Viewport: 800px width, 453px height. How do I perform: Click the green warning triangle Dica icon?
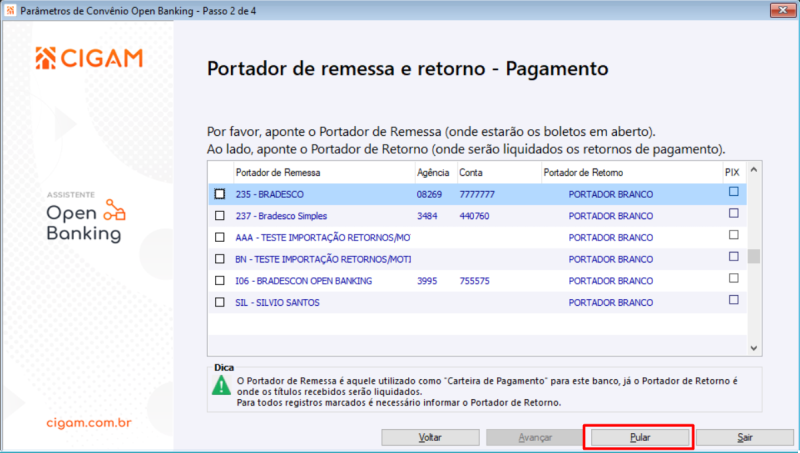coord(221,386)
